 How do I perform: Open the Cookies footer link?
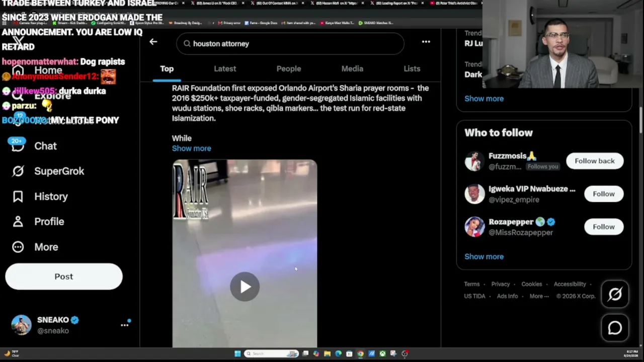pyautogui.click(x=532, y=284)
